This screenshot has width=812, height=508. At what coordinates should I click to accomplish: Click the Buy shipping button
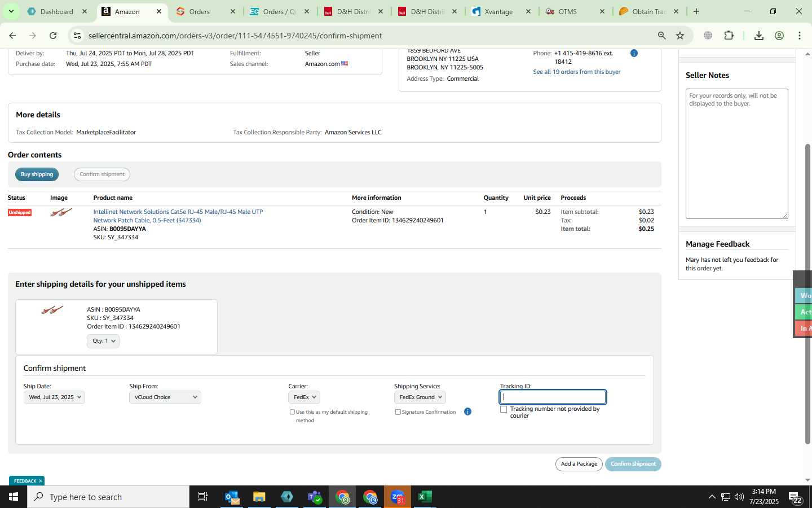coord(37,174)
